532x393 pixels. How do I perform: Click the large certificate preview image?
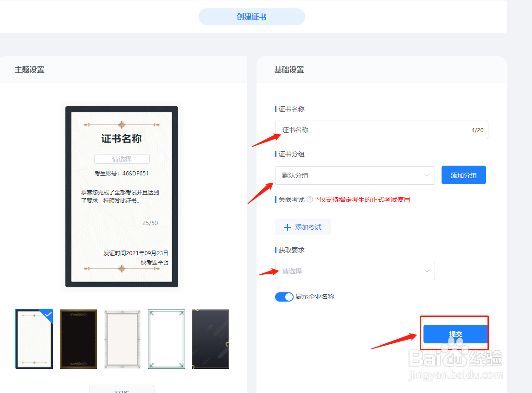tap(122, 196)
